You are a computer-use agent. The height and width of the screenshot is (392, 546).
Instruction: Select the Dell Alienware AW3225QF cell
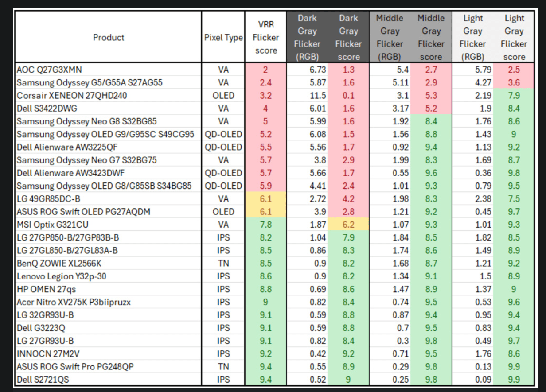(109, 147)
